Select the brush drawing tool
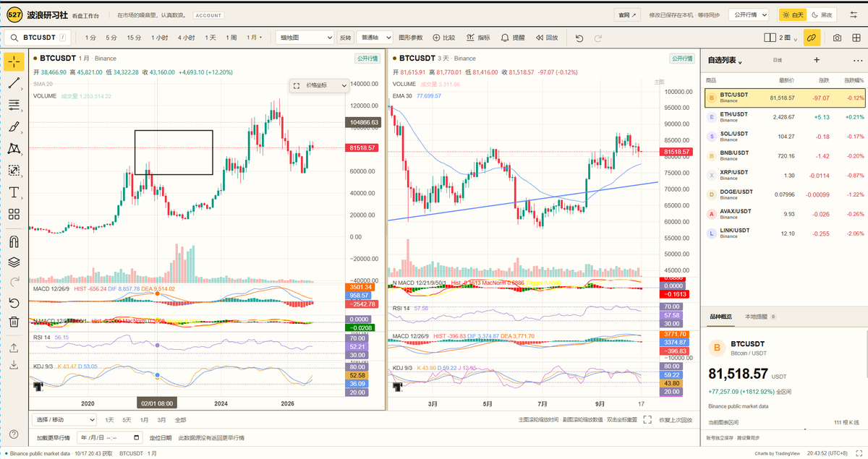The width and height of the screenshot is (868, 459). coord(14,126)
